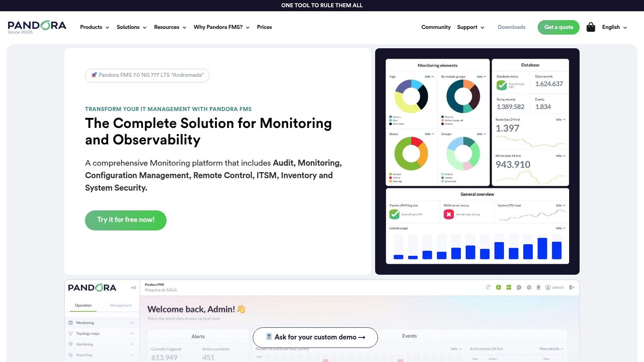Click Ask for your custom demo

click(x=315, y=337)
